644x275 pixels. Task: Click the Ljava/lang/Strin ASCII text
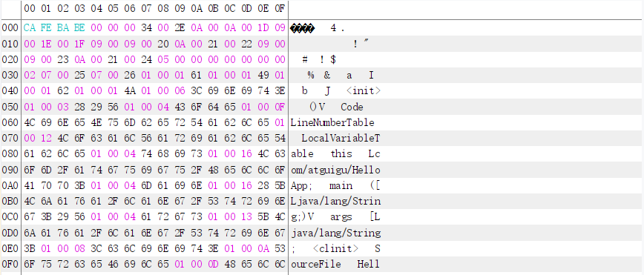[335, 201]
